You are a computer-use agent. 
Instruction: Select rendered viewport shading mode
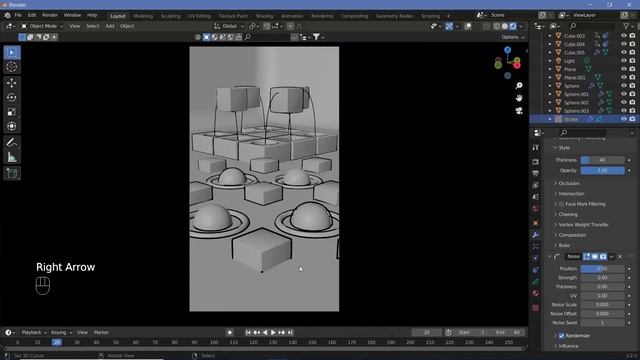[x=513, y=26]
